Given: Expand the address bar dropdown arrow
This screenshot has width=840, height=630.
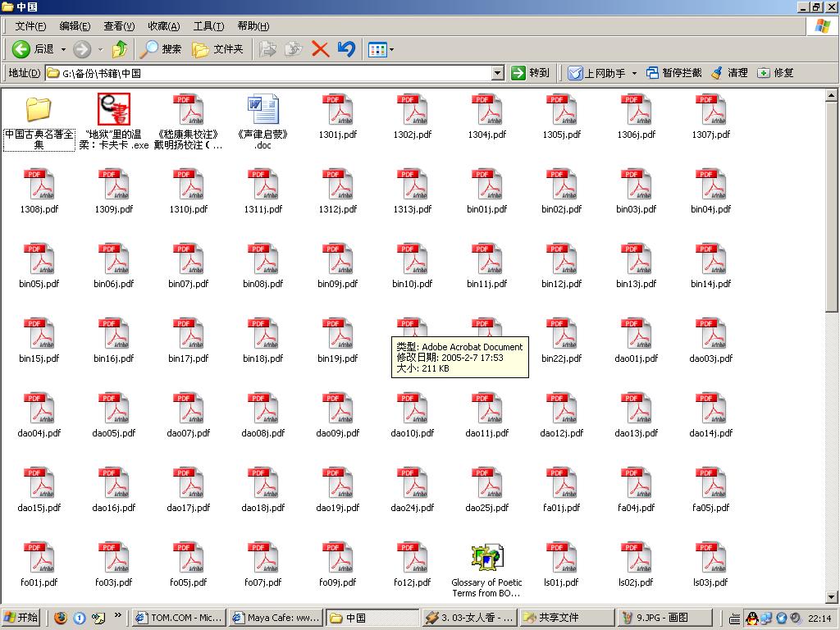Looking at the screenshot, I should coord(497,73).
